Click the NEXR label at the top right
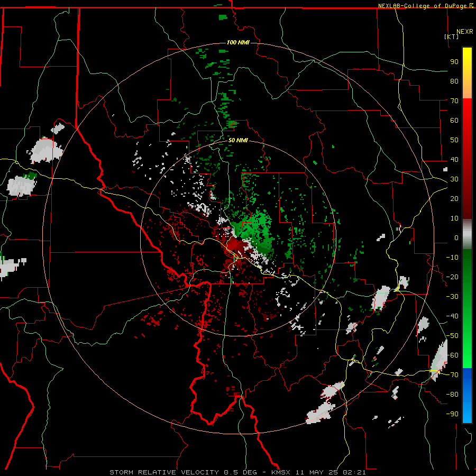Image resolution: width=476 pixels, height=476 pixels. pos(465,32)
